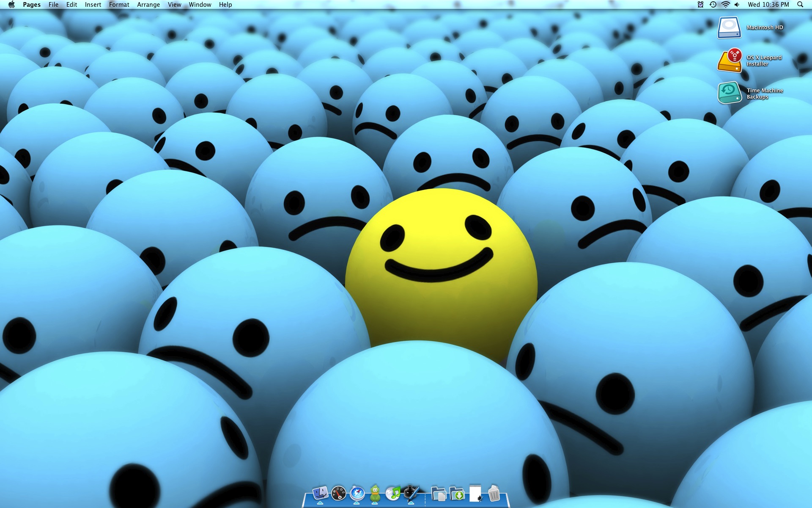This screenshot has height=508, width=812.
Task: Click the Time Machine Backups label
Action: 765,94
